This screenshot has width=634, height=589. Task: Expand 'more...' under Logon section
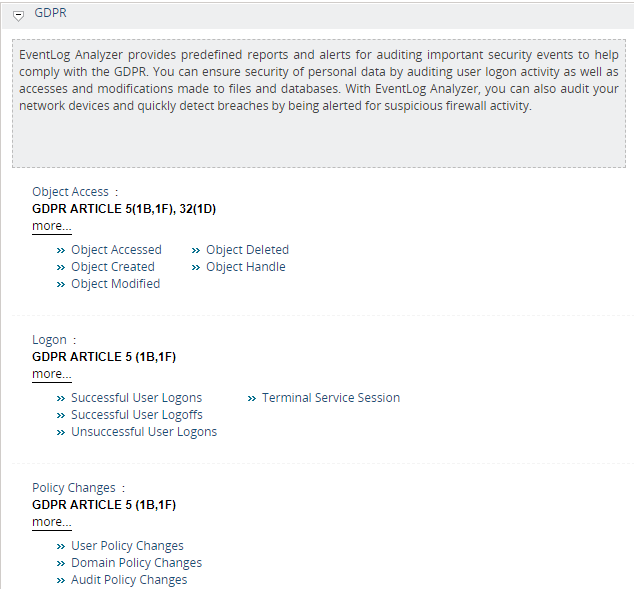[x=51, y=374]
